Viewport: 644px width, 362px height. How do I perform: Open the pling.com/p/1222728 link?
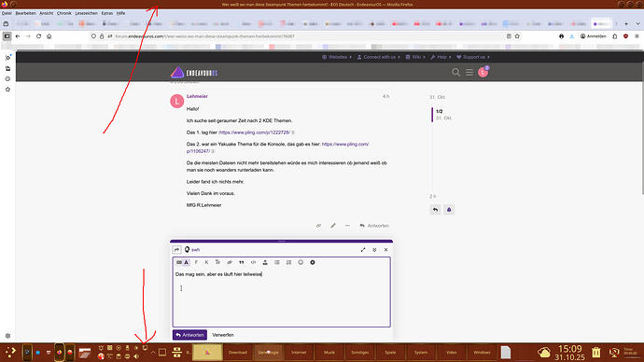coord(255,132)
